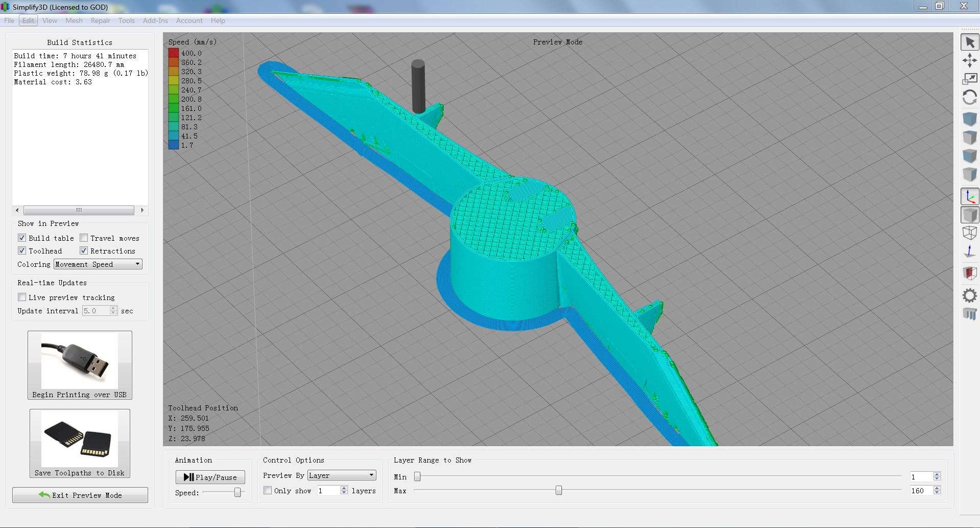980x528 pixels.
Task: Click Exit Preview Mode button
Action: point(80,495)
